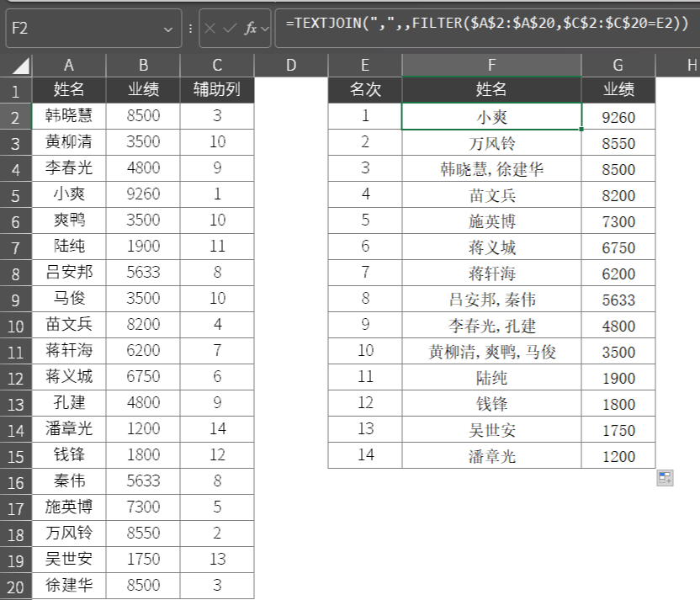
Task: Select cell 施英博 in column A
Action: click(69, 507)
